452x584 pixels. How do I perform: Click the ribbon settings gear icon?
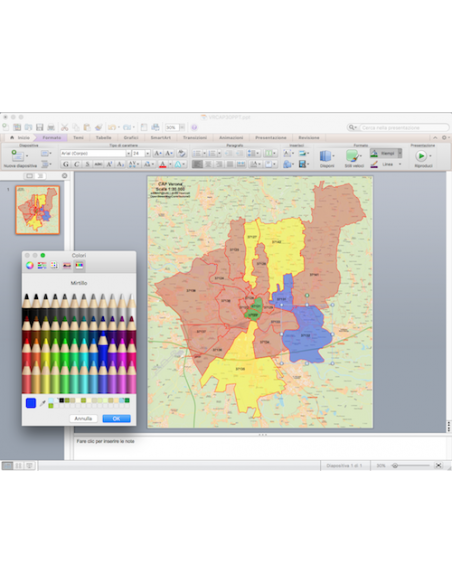tap(444, 137)
